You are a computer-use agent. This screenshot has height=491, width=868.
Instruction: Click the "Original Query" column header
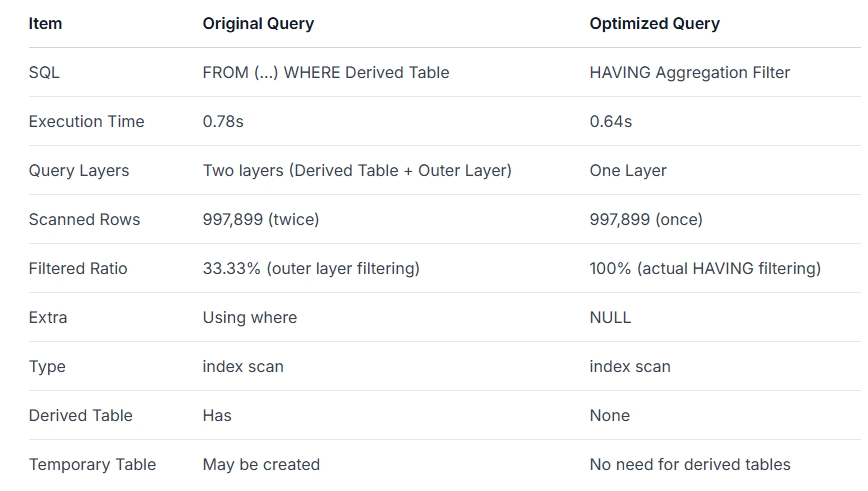point(258,23)
